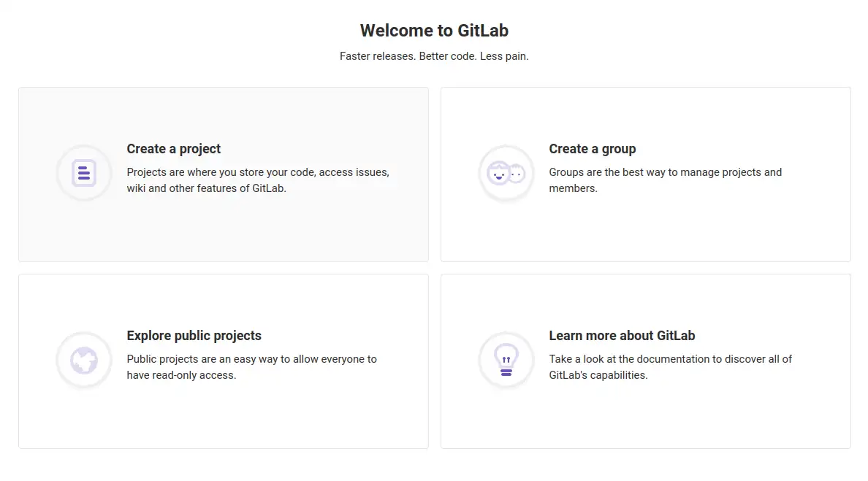Click the text 'Groups are the best way to manage'

(x=634, y=172)
